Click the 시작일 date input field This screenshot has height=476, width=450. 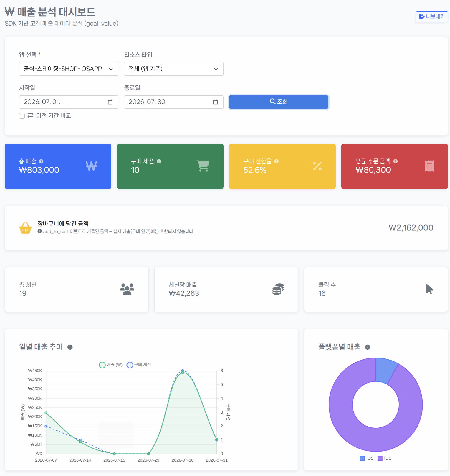(x=69, y=102)
